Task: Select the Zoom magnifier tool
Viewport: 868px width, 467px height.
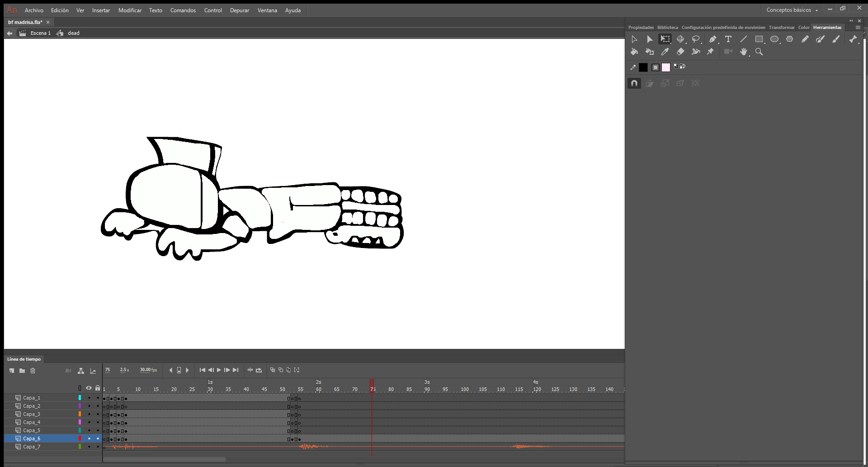Action: coord(759,52)
